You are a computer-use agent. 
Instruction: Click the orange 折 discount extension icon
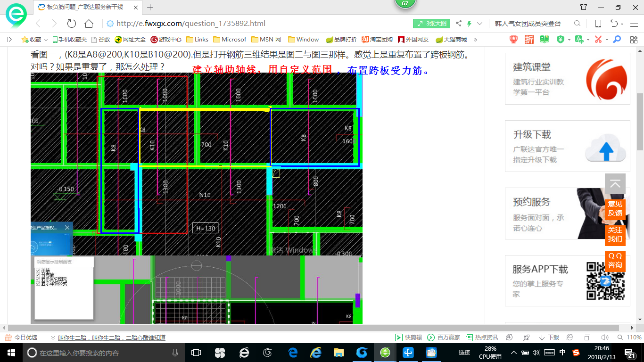point(529,40)
